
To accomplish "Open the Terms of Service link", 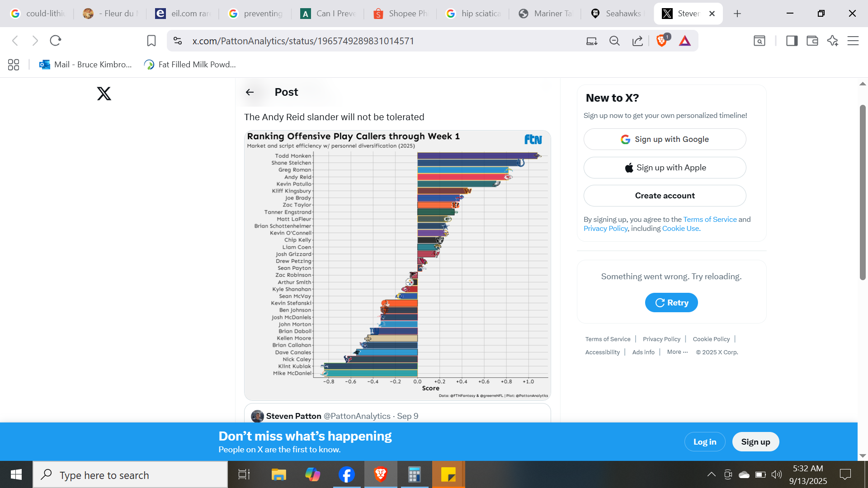I will pos(710,219).
